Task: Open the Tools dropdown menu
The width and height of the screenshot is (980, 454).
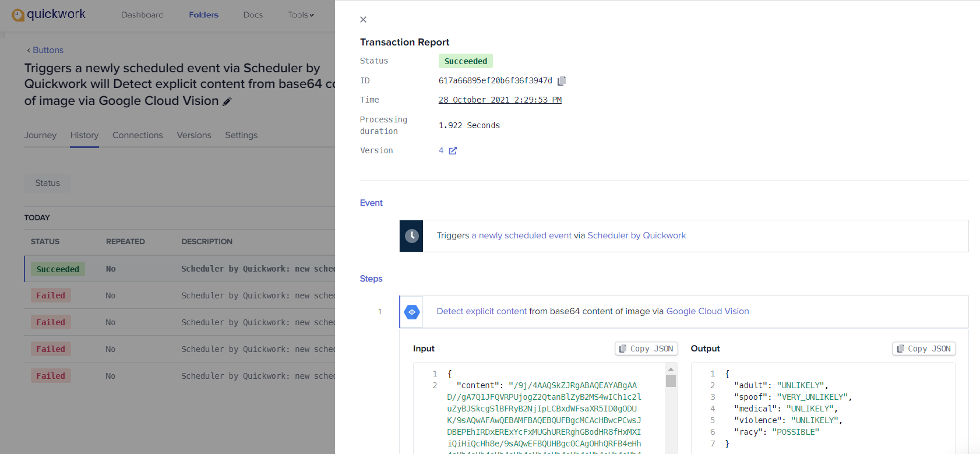Action: point(301,15)
